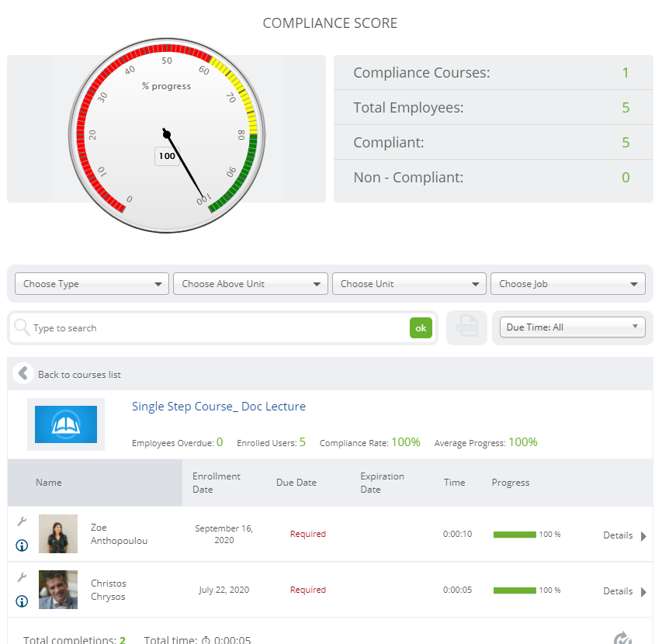Click Christos Chrysos's 100% progress bar
The width and height of the screenshot is (662, 644).
tap(515, 590)
